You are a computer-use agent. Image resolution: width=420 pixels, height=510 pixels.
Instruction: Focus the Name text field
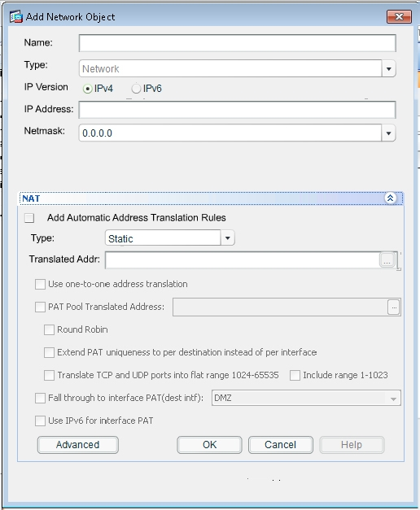coord(237,43)
